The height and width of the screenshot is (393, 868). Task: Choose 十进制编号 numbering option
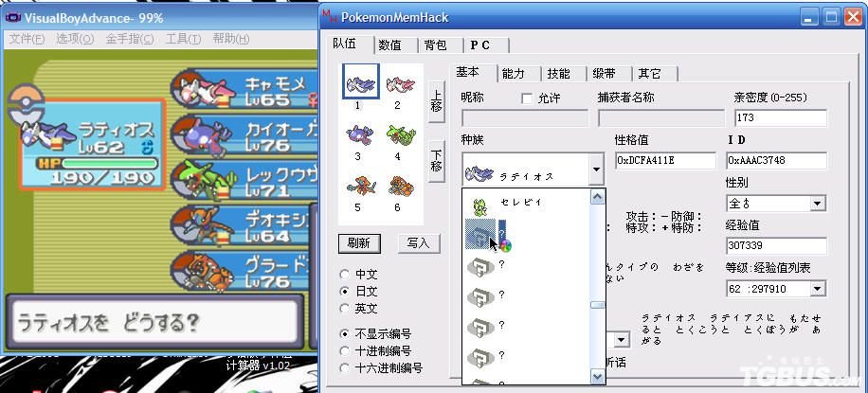(345, 351)
